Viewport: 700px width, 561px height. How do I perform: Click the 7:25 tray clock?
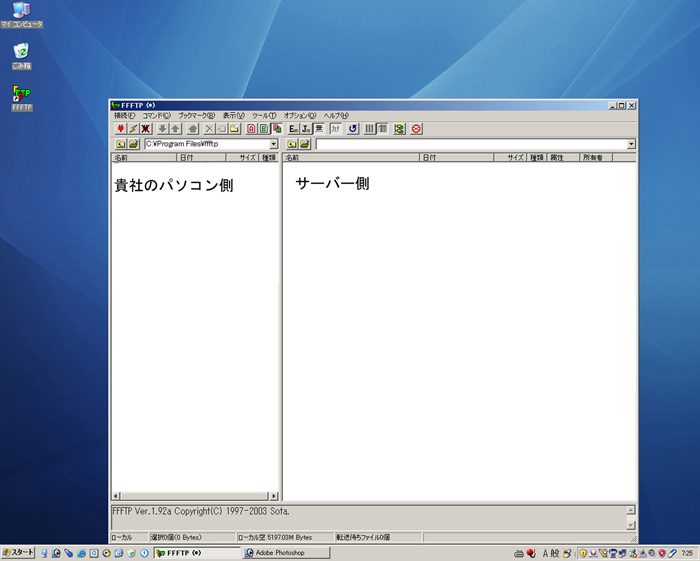coord(687,553)
